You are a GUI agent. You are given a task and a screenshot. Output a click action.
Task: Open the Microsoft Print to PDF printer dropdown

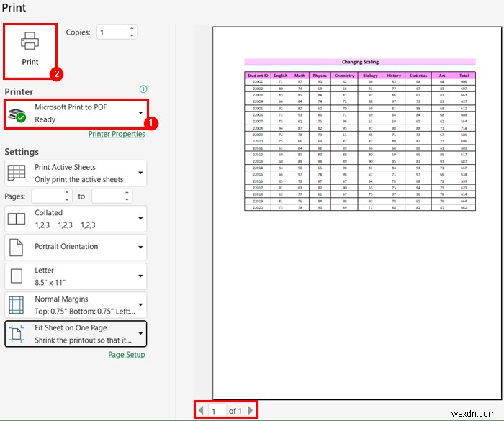[x=76, y=114]
